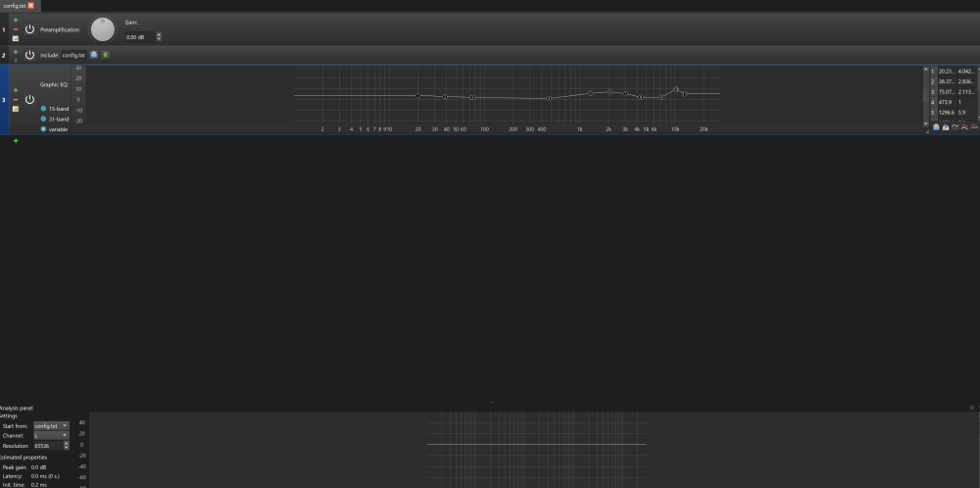The height and width of the screenshot is (488, 980).
Task: Toggle the Graphic EQ power button
Action: pos(29,99)
